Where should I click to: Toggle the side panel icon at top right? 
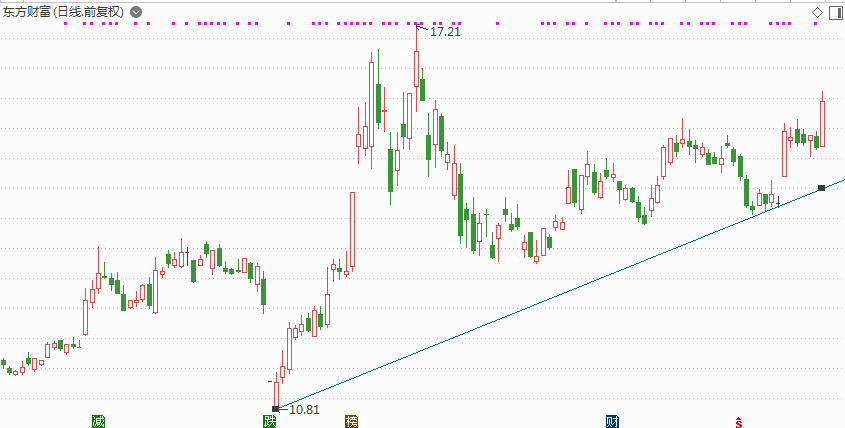835,12
